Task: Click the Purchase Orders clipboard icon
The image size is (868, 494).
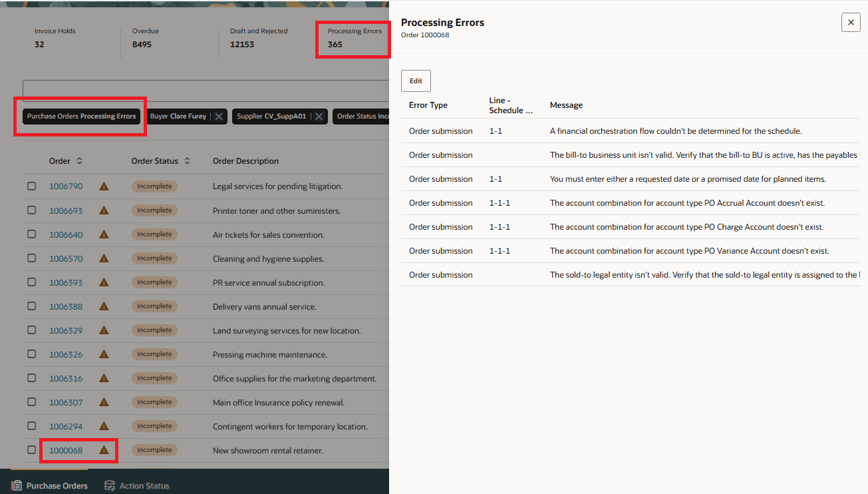Action: (17, 486)
